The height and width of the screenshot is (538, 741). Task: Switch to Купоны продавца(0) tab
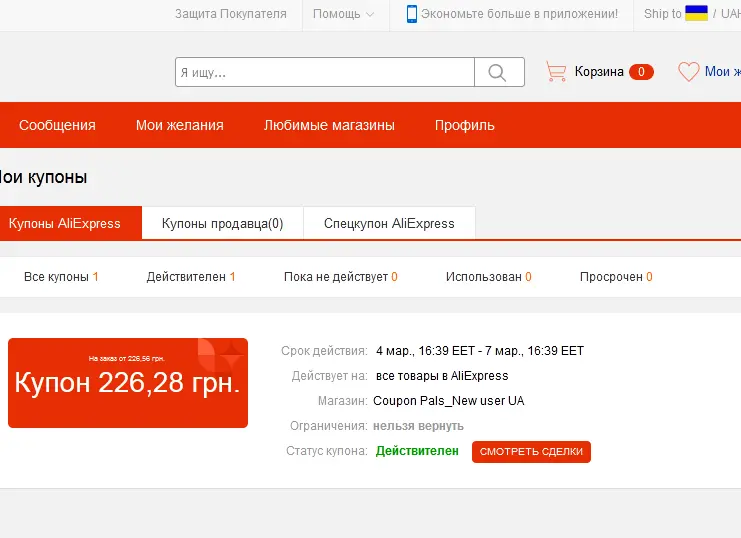coord(223,223)
